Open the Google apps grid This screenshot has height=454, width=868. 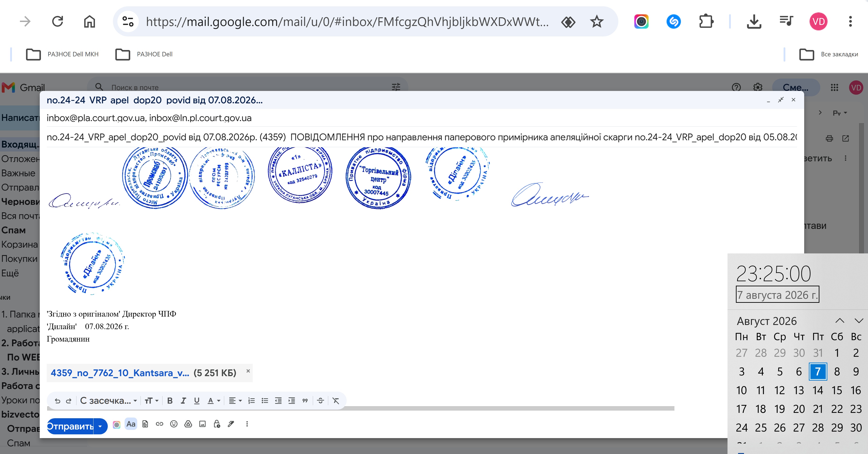834,88
